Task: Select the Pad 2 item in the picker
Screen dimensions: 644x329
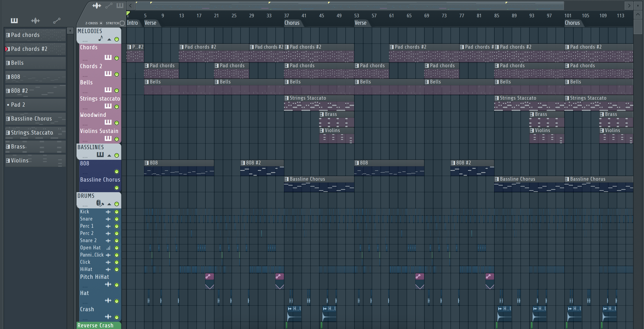Action: click(x=36, y=105)
